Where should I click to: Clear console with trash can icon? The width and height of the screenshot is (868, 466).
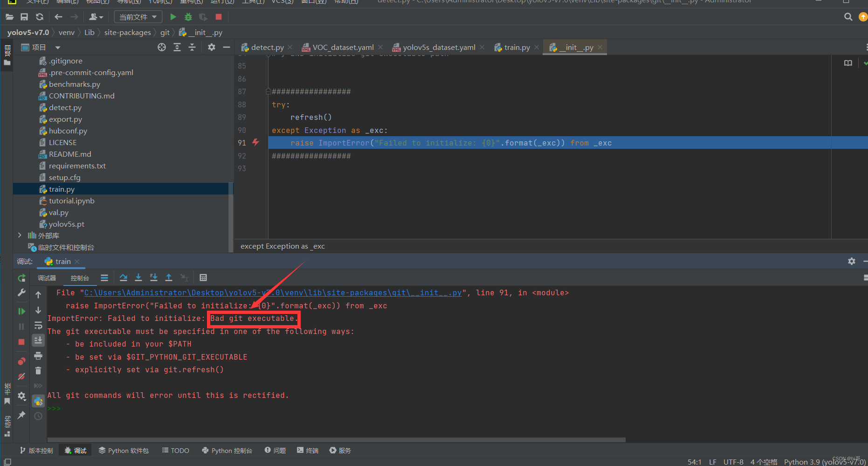coord(38,371)
